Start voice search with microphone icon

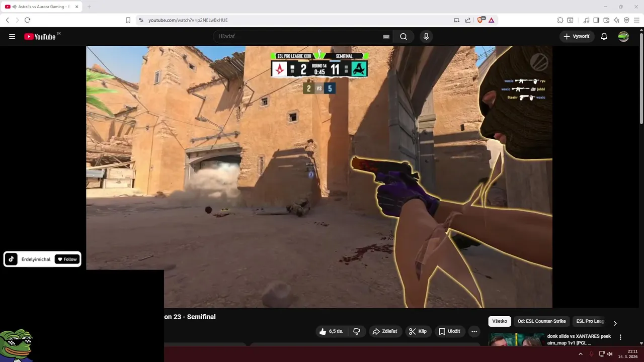coord(426,37)
